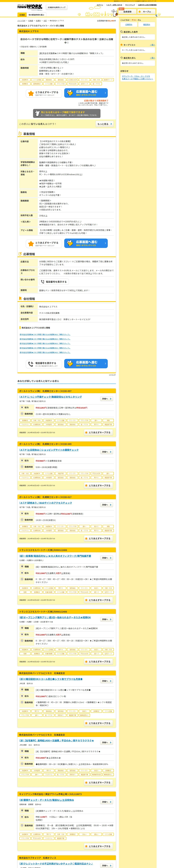Go to 札幌市 breadcrumb

pos(38,21)
